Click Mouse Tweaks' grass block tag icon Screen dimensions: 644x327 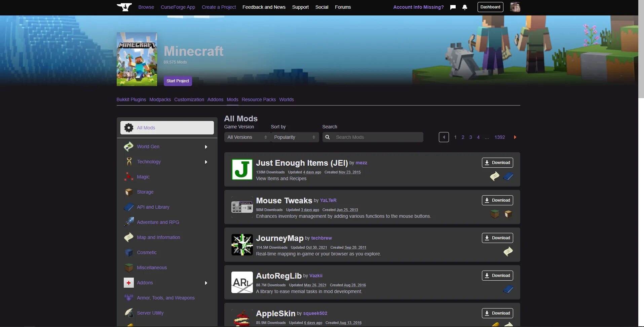[495, 214]
